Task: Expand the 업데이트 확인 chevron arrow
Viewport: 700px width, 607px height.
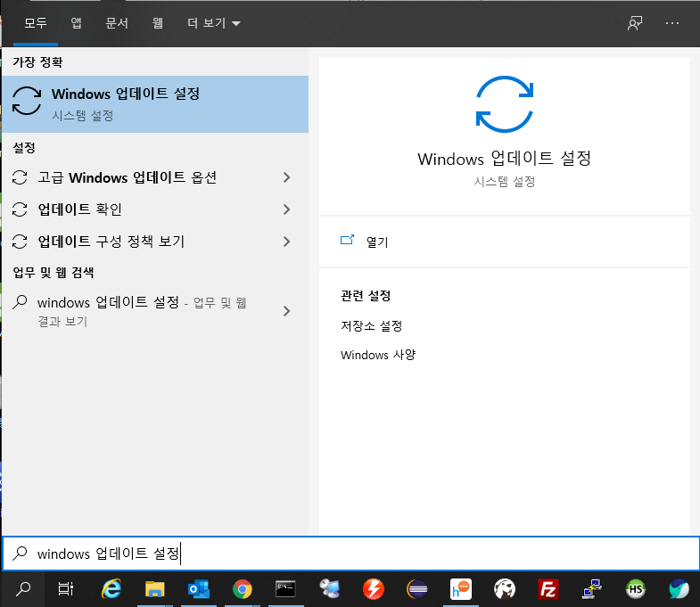Action: [x=286, y=209]
